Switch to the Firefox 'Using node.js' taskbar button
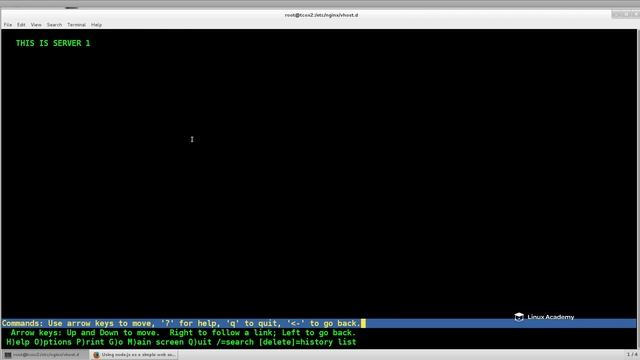The height and width of the screenshot is (360, 640). click(134, 355)
